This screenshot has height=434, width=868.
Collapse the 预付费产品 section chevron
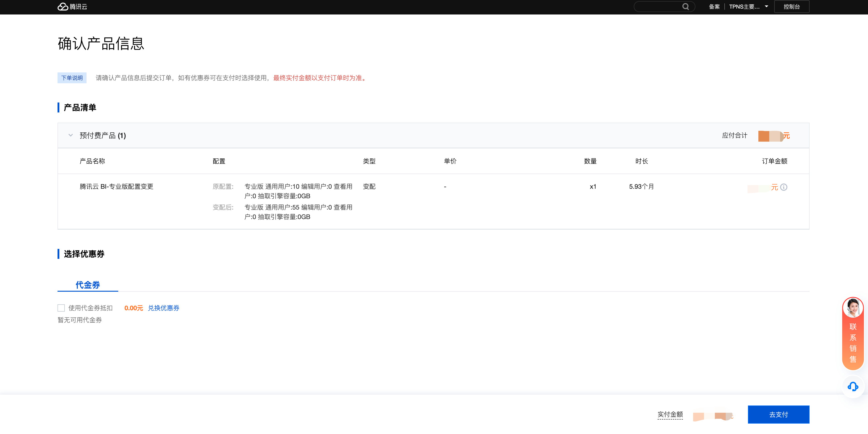(x=70, y=135)
